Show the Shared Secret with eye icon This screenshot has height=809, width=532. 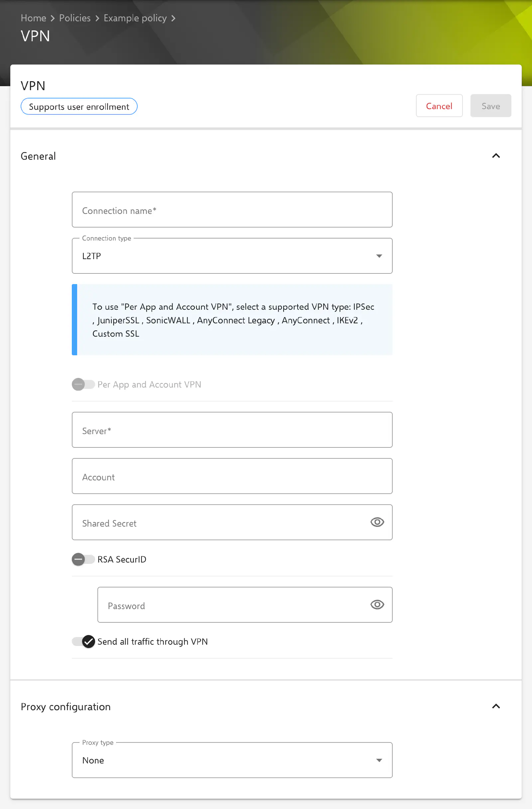pyautogui.click(x=377, y=522)
